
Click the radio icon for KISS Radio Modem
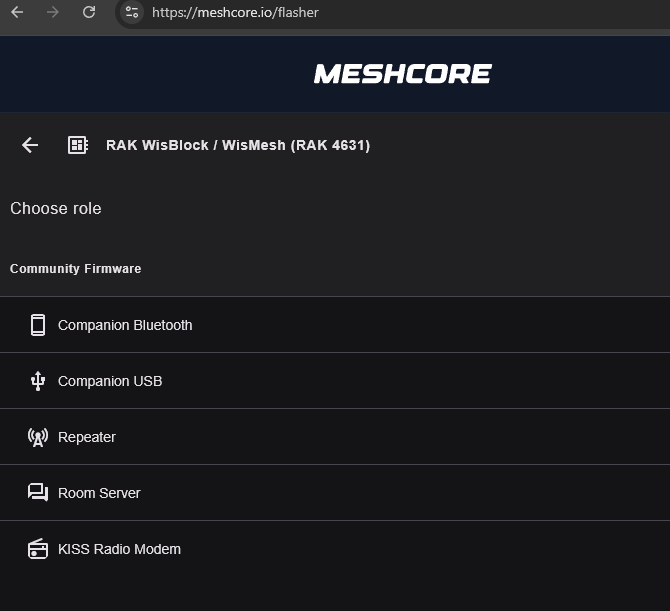38,549
